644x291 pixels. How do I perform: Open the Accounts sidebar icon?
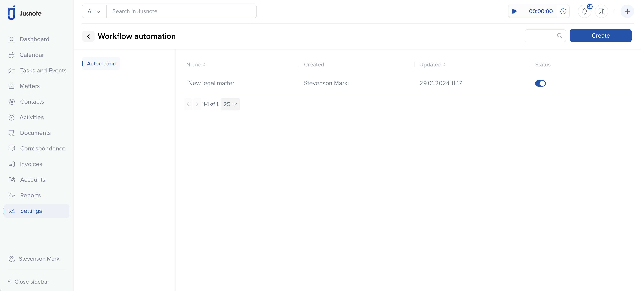pyautogui.click(x=12, y=180)
